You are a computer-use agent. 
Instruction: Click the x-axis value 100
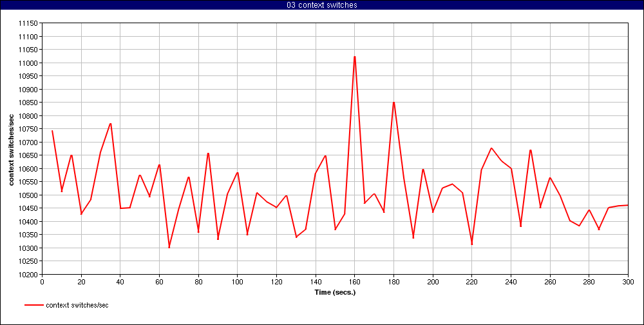point(238,282)
